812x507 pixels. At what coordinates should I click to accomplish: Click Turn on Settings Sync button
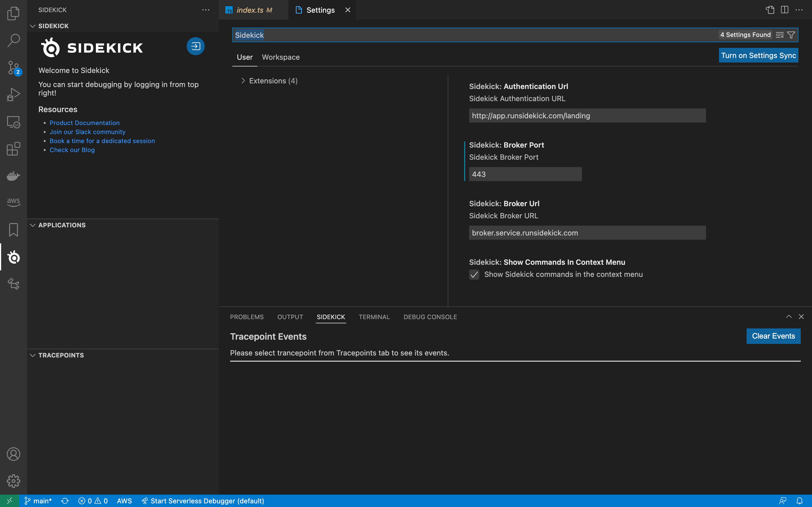[758, 55]
